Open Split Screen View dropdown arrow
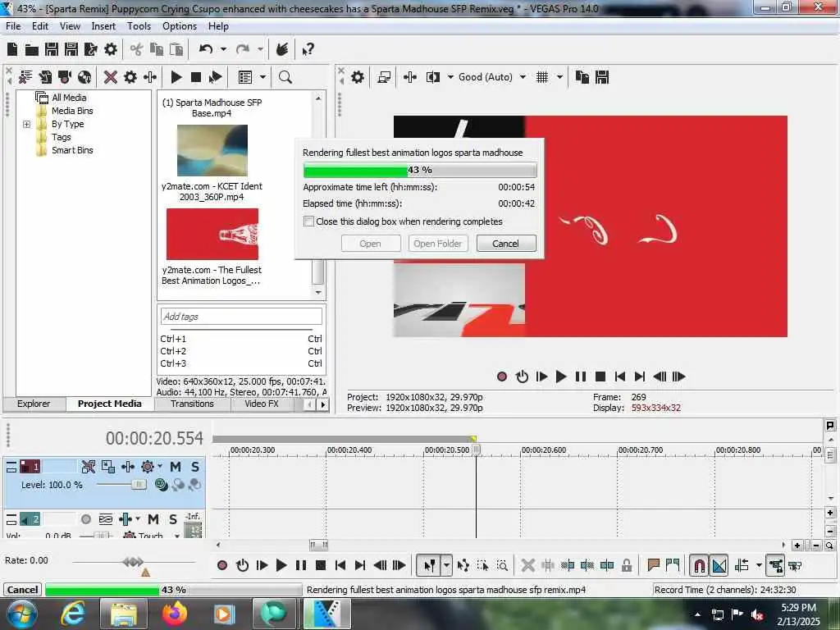This screenshot has width=840, height=630. (x=450, y=77)
